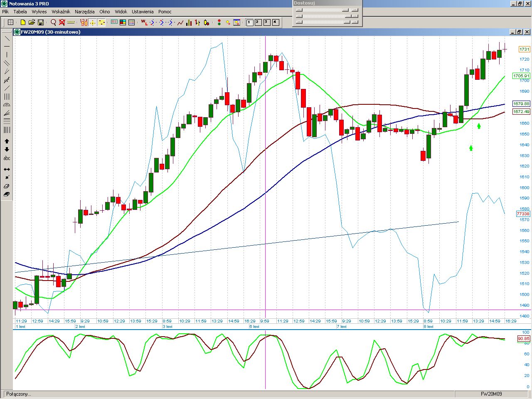This screenshot has height=399, width=532.
Task: Select the horizontal double-arrow tool
Action: point(7,170)
